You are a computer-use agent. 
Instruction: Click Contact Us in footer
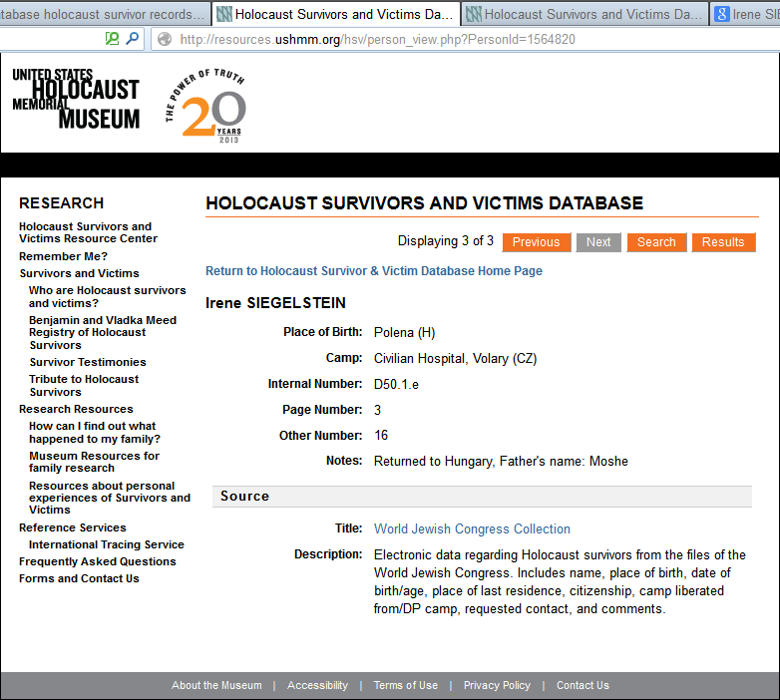point(583,686)
